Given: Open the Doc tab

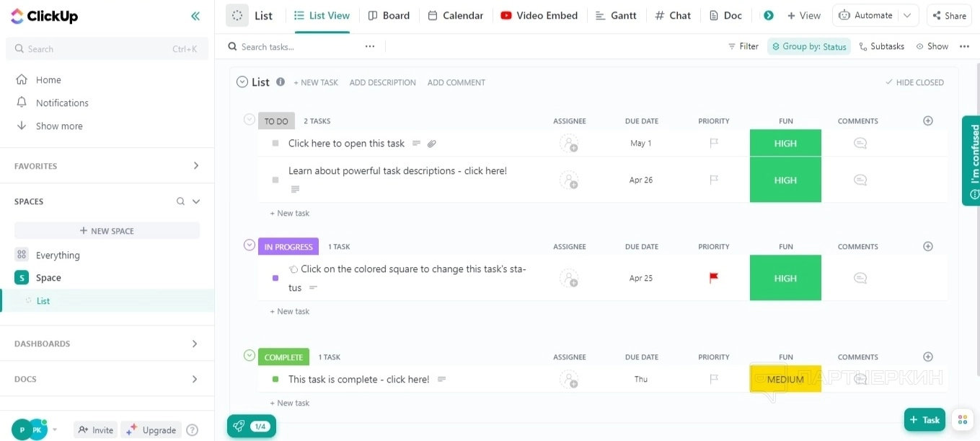Looking at the screenshot, I should point(725,15).
